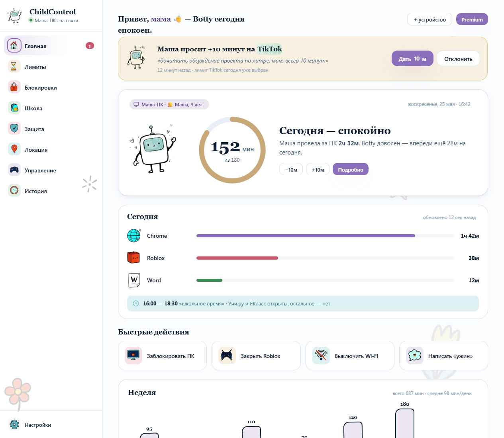Click the Word time value 12м
This screenshot has width=504, height=438.
coord(474,280)
